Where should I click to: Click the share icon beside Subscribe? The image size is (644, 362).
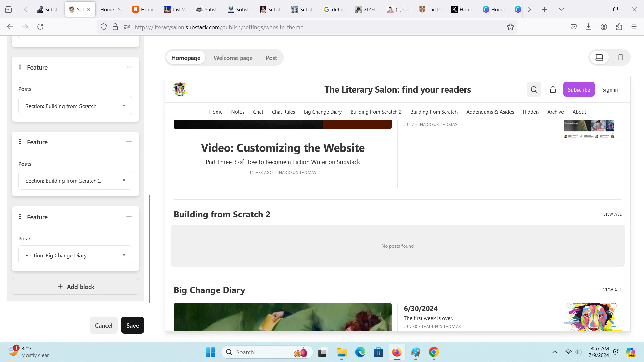[553, 89]
